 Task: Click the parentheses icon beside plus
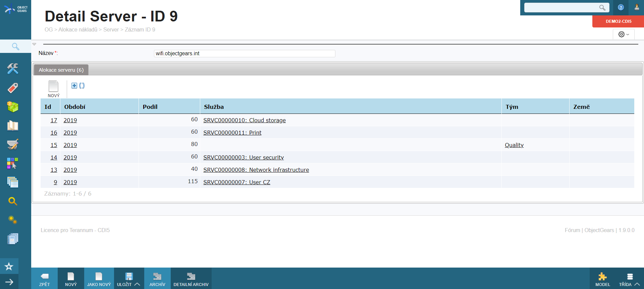point(82,86)
